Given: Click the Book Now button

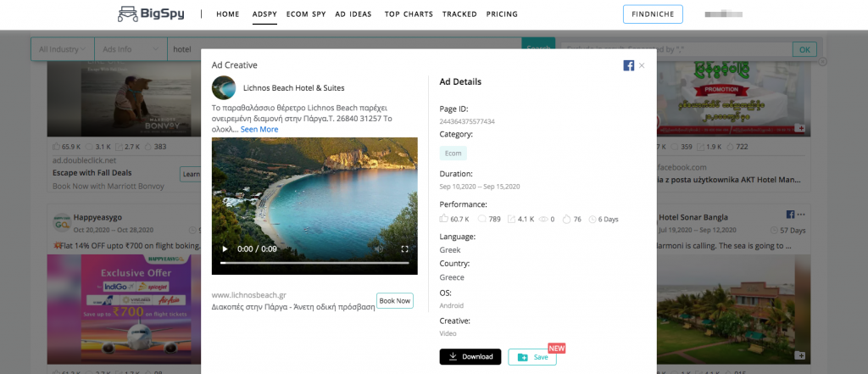Looking at the screenshot, I should pos(395,301).
